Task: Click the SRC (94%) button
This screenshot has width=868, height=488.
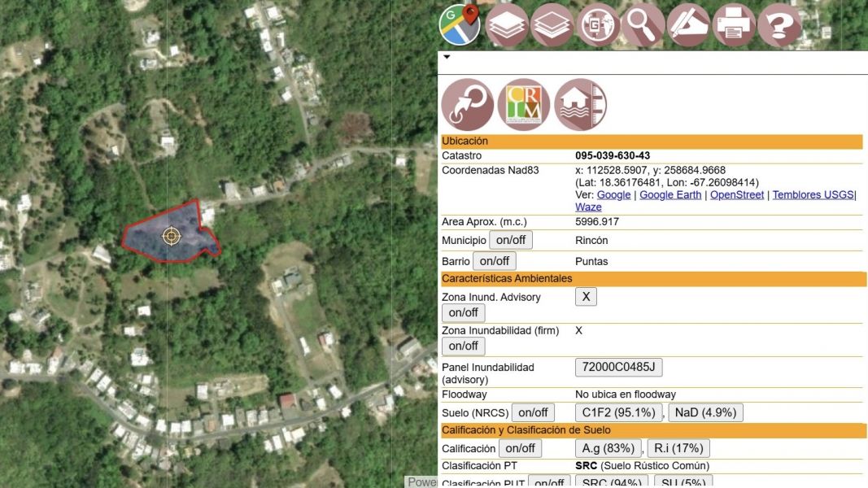Action: 612,482
